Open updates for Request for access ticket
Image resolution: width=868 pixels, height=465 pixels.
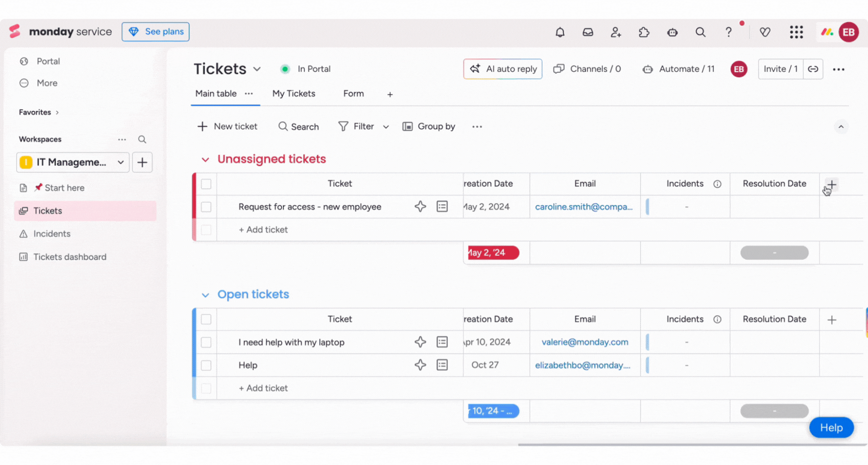point(442,207)
